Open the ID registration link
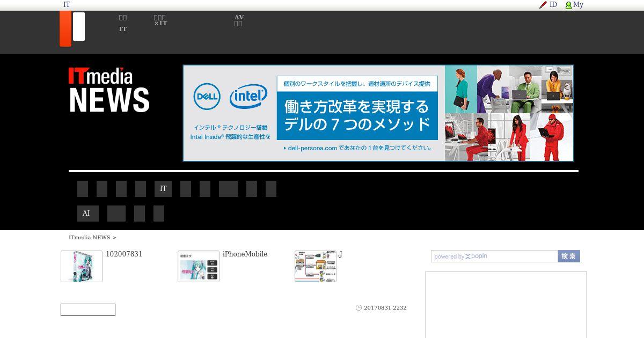 pos(553,5)
